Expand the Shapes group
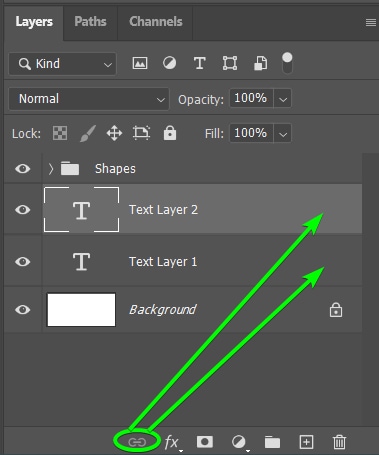Screen dimensions: 379x455 pyautogui.click(x=50, y=169)
